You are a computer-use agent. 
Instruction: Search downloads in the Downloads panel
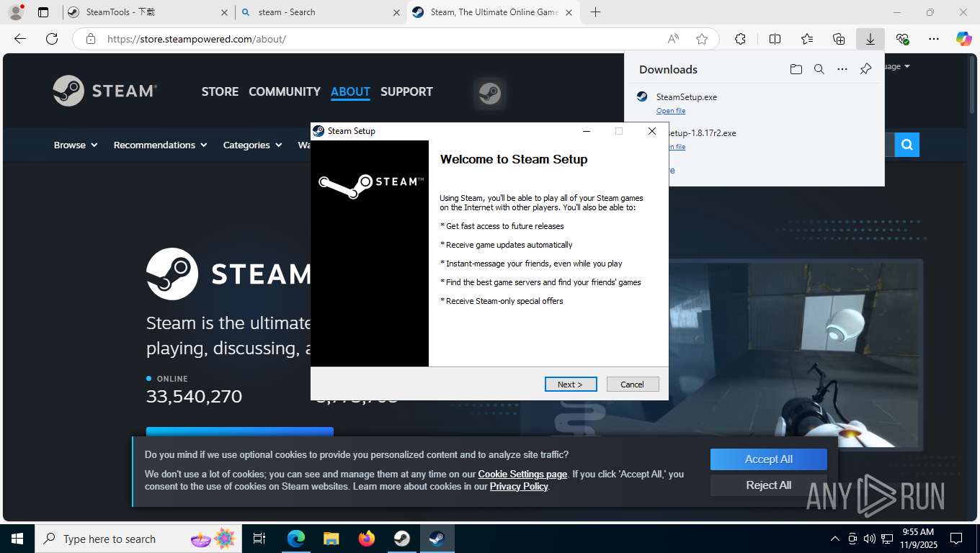[819, 69]
